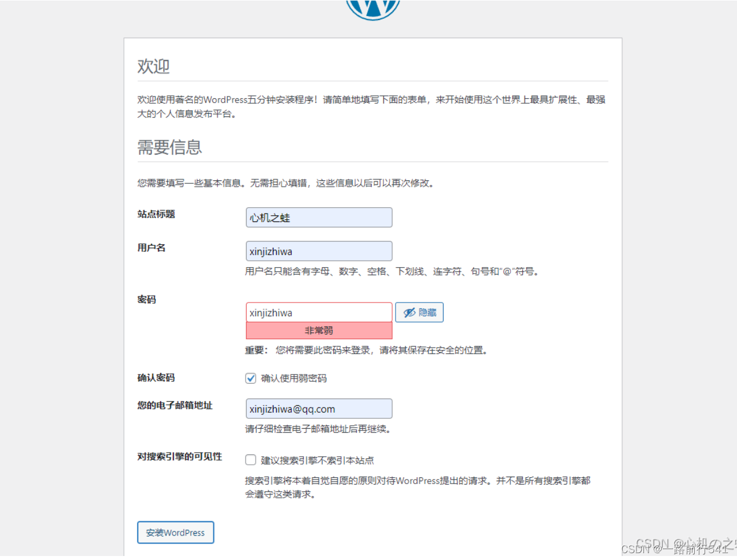737x560 pixels.
Task: Select the username field showing xinjizhiwa
Action: pos(319,251)
